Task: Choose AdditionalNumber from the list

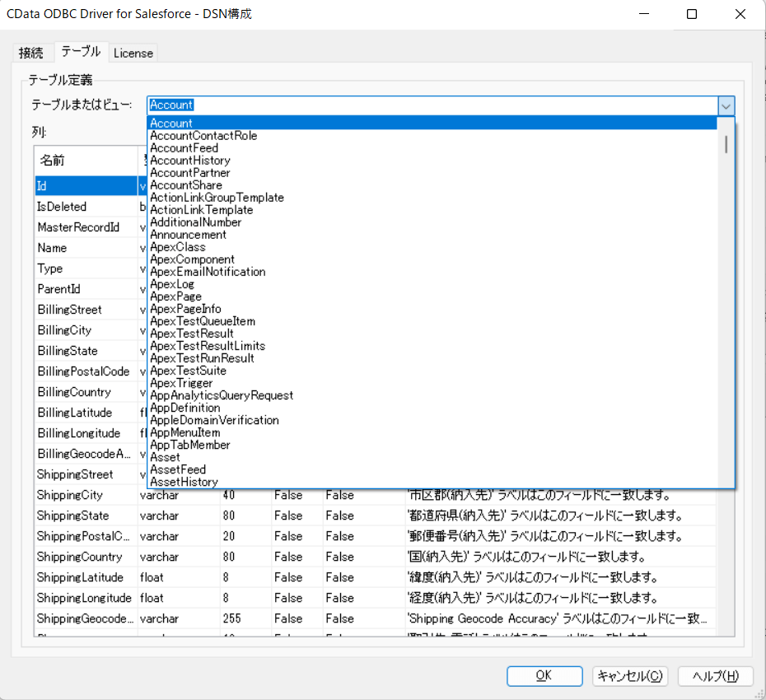Action: pyautogui.click(x=432, y=222)
